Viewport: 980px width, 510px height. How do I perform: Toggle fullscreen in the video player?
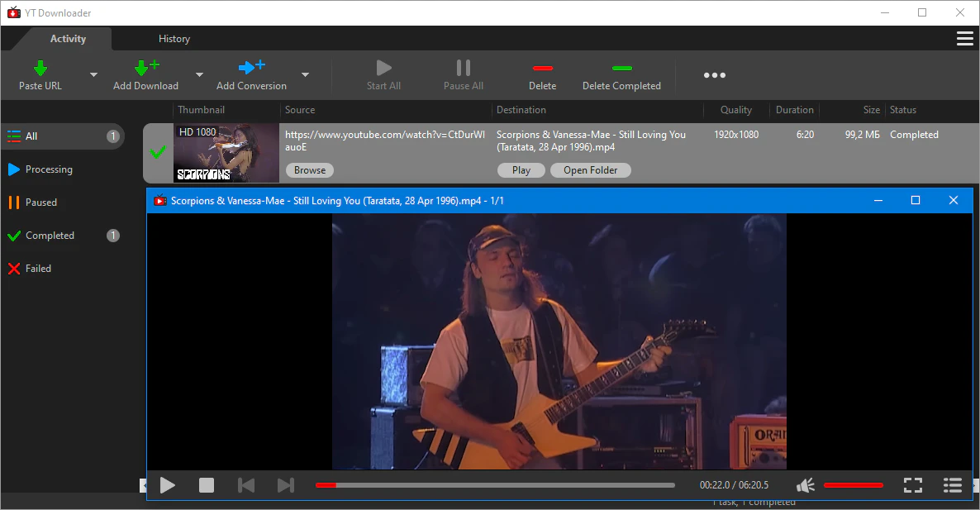[x=913, y=485]
